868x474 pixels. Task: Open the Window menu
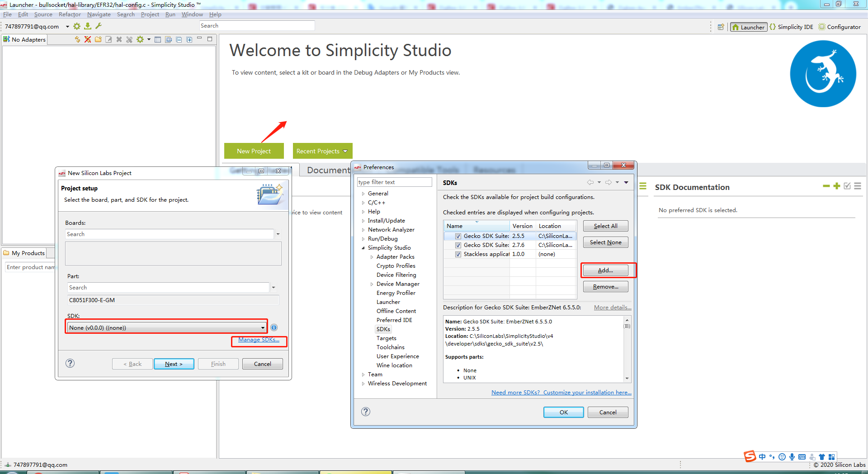(192, 14)
